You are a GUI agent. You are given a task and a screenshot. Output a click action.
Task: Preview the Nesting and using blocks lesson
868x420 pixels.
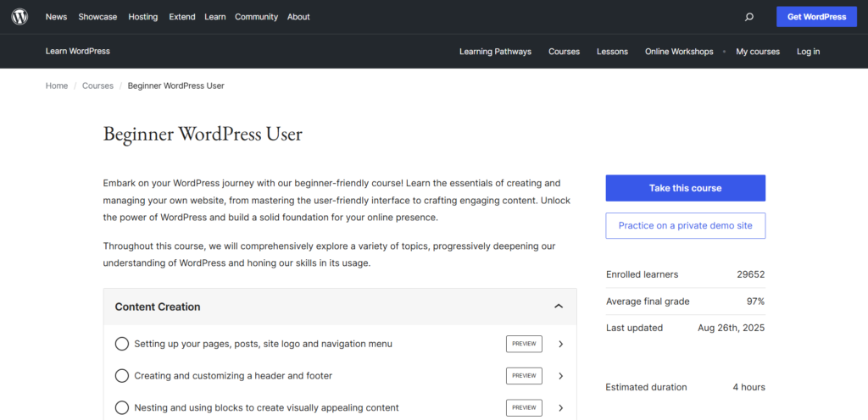coord(524,408)
